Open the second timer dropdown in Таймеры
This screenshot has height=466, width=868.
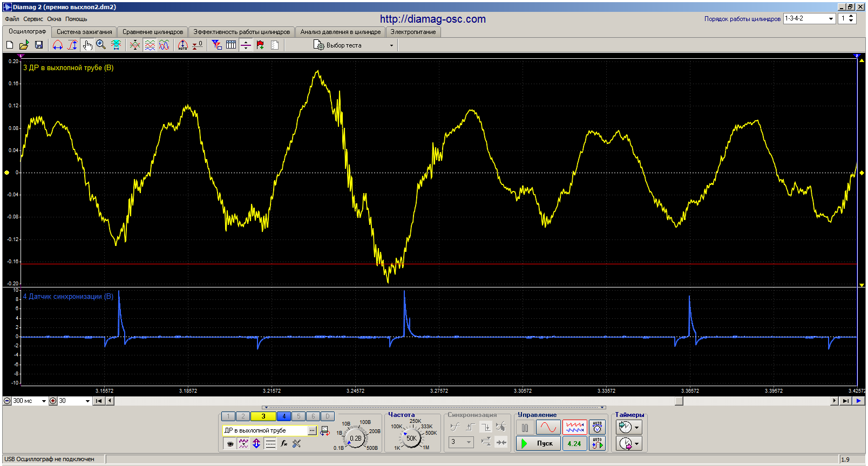[x=629, y=444]
